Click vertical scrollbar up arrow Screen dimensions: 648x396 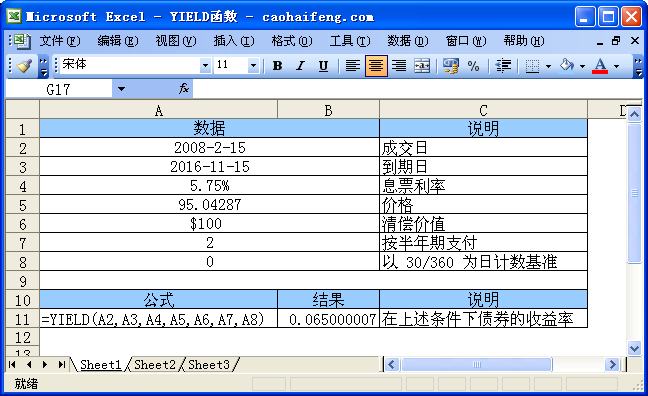(x=634, y=114)
